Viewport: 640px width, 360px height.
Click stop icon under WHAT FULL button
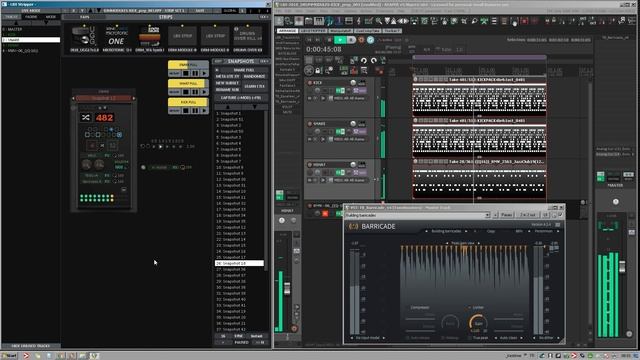point(186,92)
